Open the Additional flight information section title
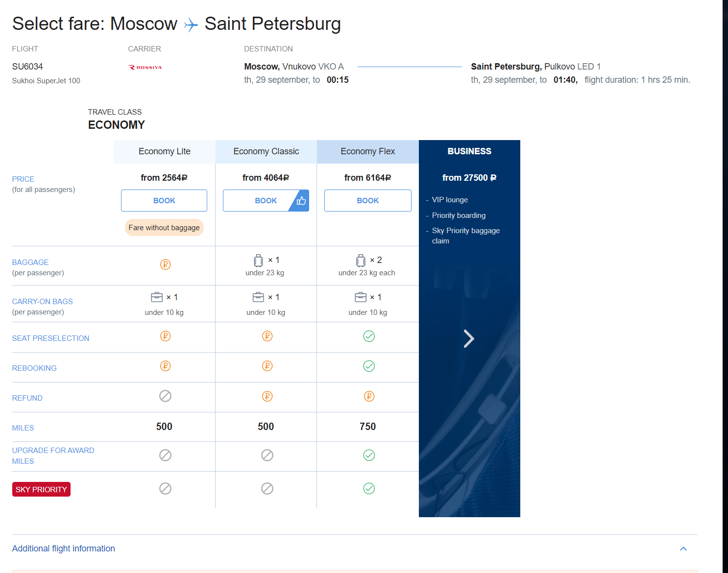 point(64,549)
